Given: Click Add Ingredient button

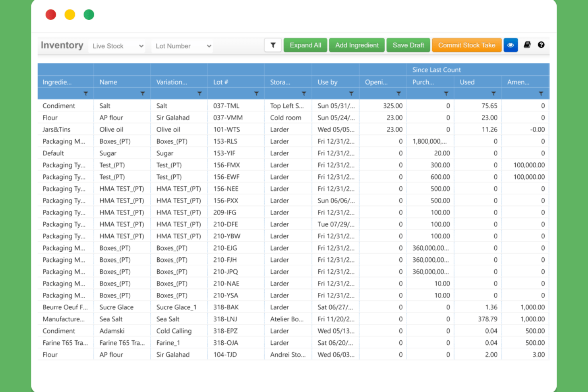Looking at the screenshot, I should point(357,45).
